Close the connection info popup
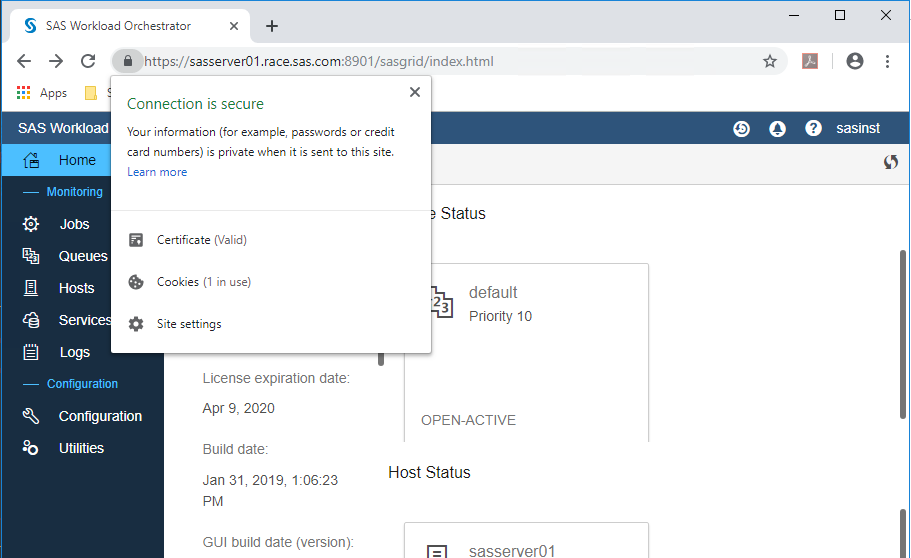This screenshot has height=558, width=911. pyautogui.click(x=414, y=92)
